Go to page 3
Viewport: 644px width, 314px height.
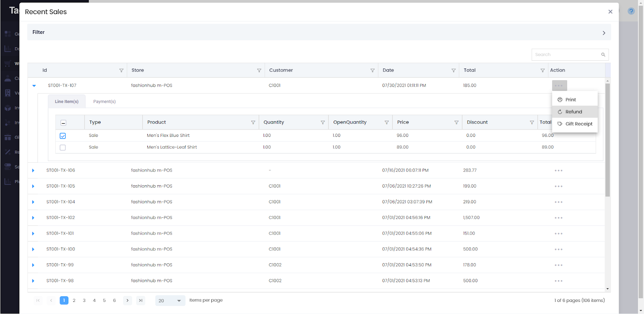pyautogui.click(x=84, y=300)
